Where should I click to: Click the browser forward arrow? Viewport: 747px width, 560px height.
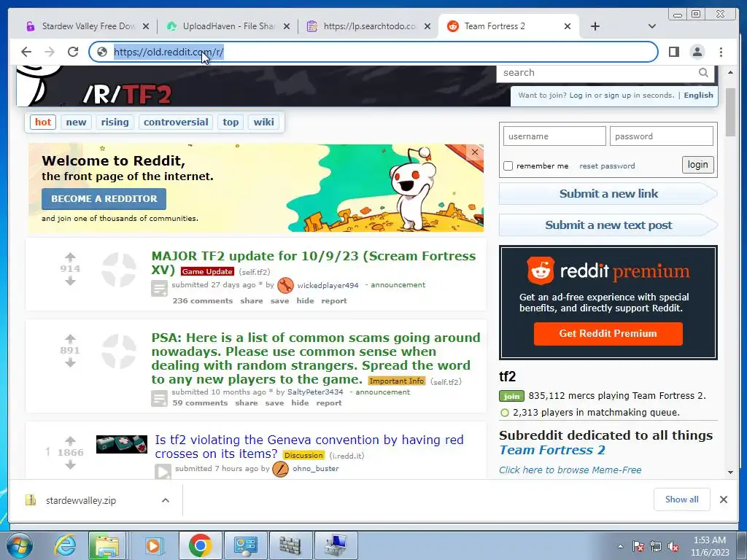click(50, 52)
